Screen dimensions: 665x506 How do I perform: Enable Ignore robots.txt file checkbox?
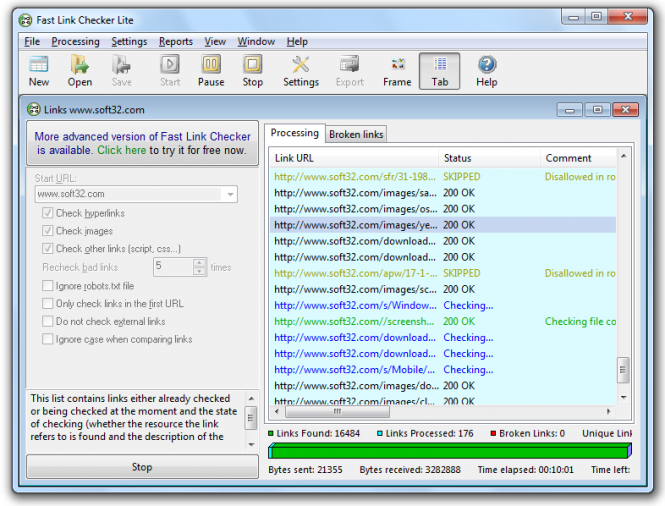click(x=48, y=286)
